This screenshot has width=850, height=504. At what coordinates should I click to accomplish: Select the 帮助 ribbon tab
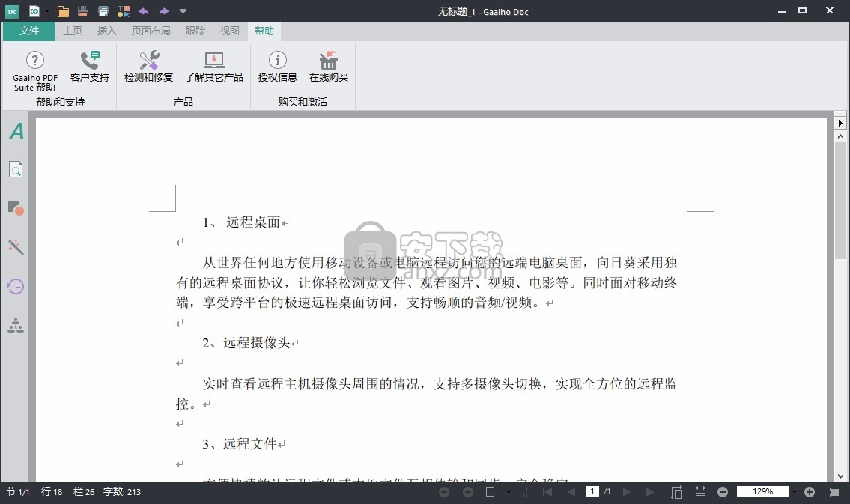click(x=264, y=31)
